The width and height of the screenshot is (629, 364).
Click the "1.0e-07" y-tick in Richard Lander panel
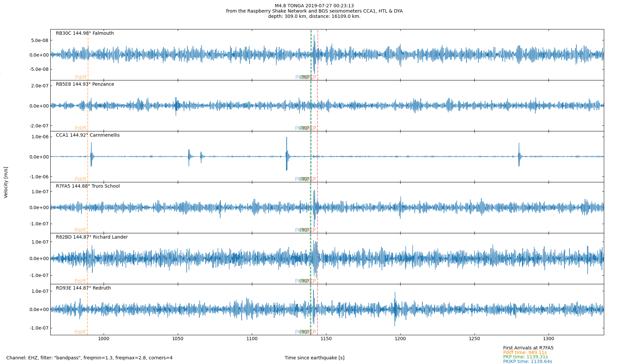click(40, 242)
